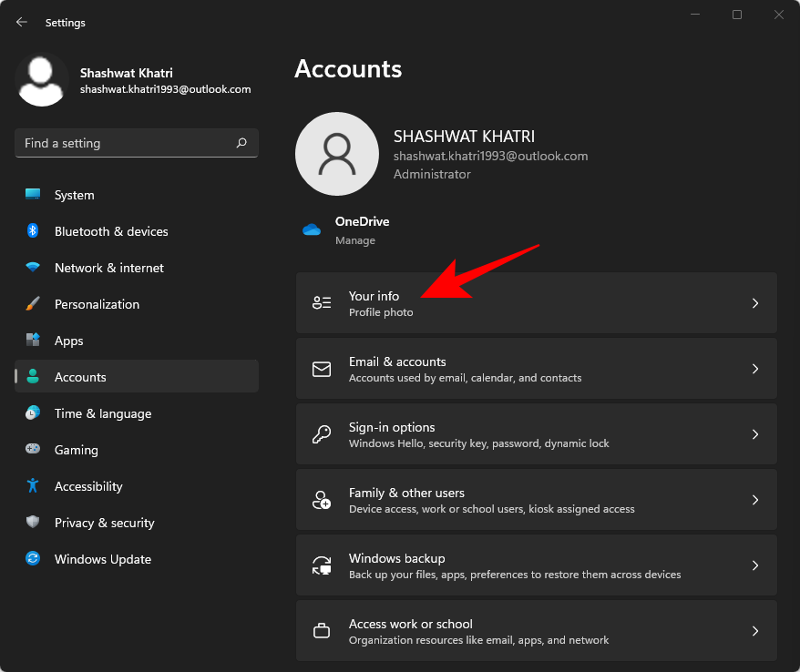Click the Personalization paintbrush icon
Viewport: 800px width, 672px height.
tap(32, 304)
